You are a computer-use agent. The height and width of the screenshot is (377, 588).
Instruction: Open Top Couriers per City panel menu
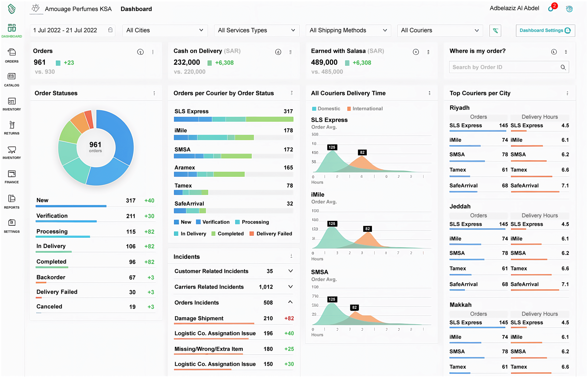567,93
